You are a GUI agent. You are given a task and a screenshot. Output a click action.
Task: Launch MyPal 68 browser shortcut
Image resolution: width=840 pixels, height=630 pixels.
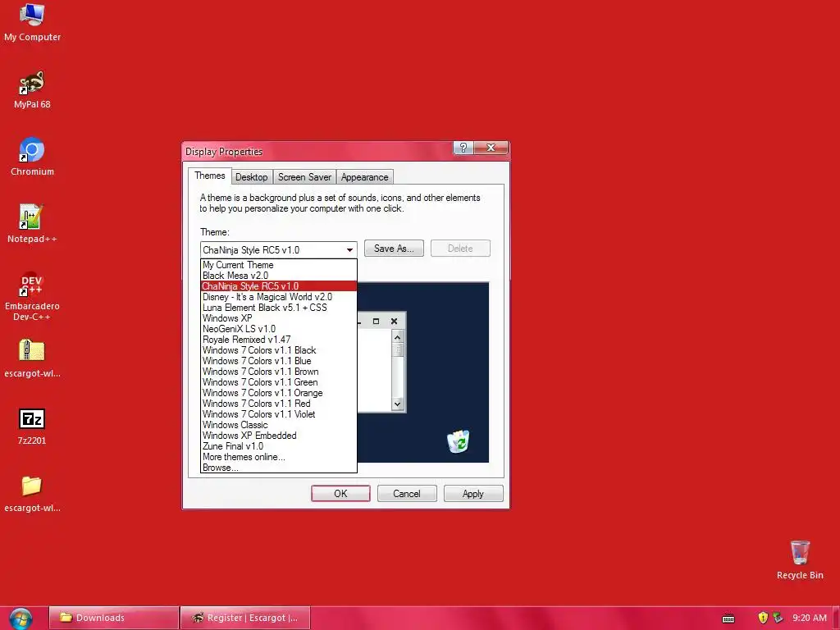click(32, 89)
